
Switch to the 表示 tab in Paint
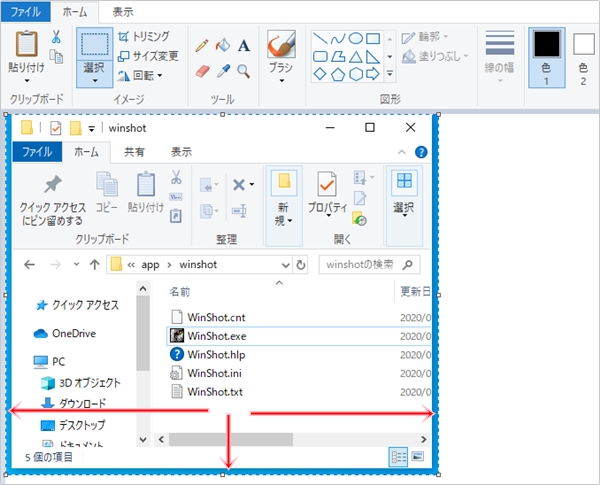click(x=123, y=12)
